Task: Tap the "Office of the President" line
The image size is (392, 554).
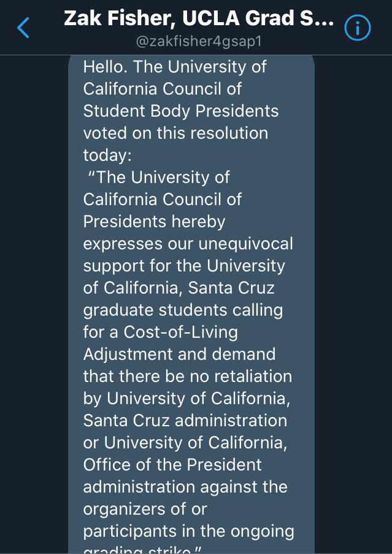Action: click(x=172, y=465)
